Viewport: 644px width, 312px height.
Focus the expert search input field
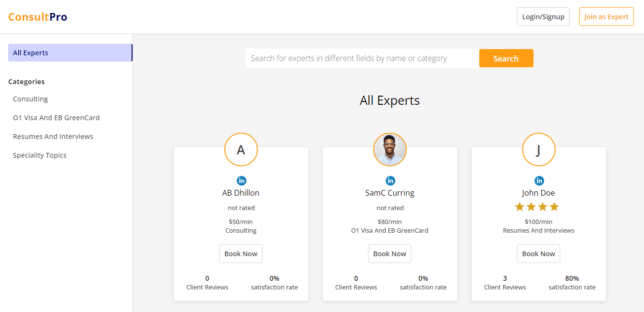point(362,58)
